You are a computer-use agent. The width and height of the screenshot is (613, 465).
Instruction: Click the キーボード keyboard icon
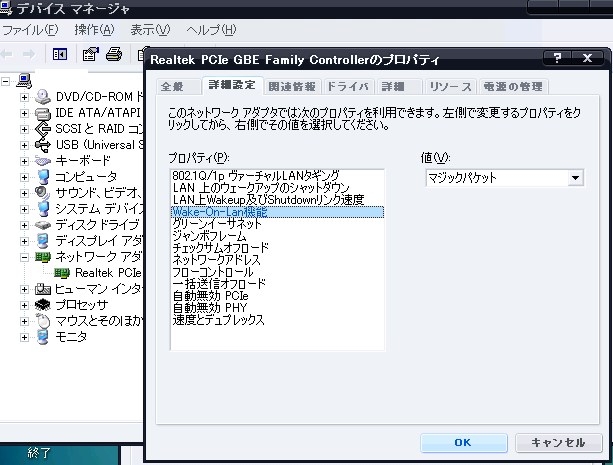coord(42,161)
